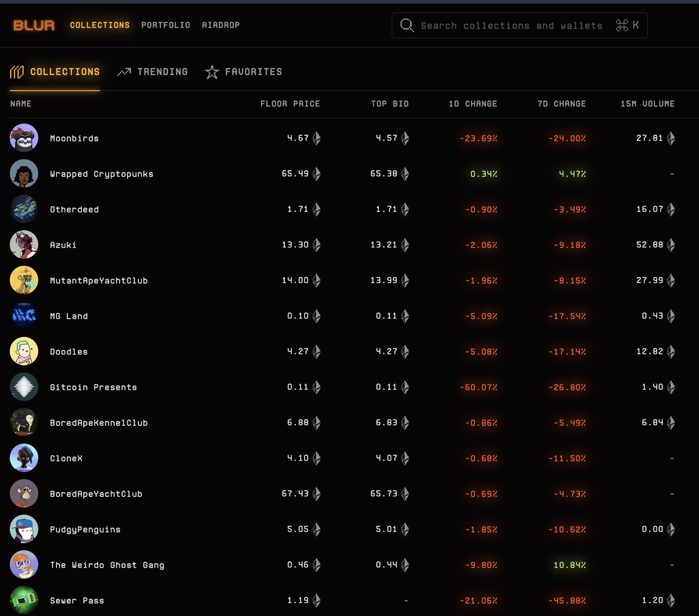Click the Trending arrow chart icon

click(x=124, y=72)
